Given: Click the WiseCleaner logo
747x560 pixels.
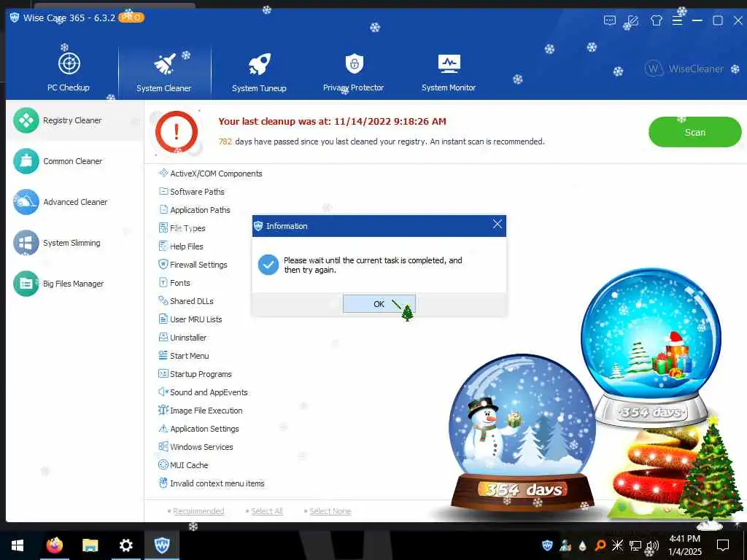Looking at the screenshot, I should tap(684, 69).
